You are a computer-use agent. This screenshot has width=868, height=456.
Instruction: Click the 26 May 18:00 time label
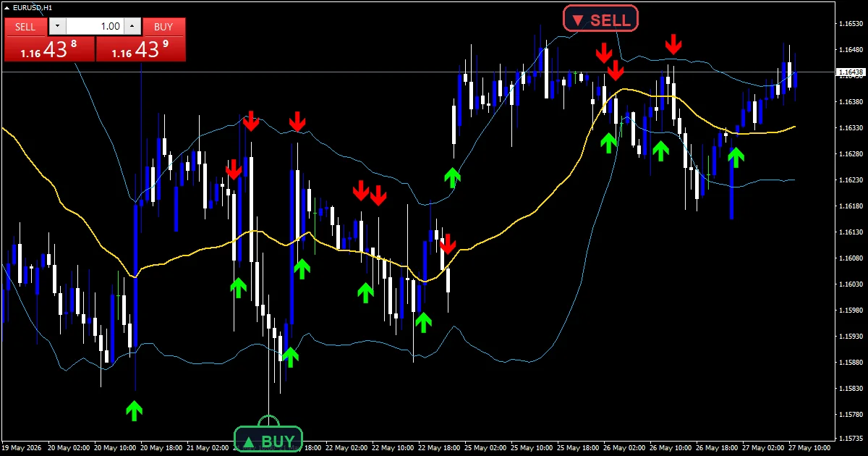718,448
